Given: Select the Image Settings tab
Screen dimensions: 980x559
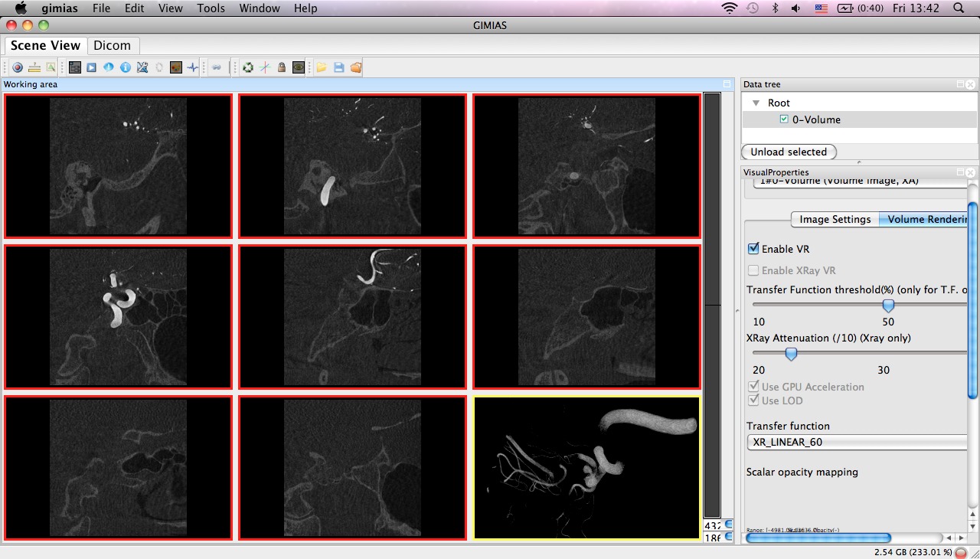Looking at the screenshot, I should (835, 219).
